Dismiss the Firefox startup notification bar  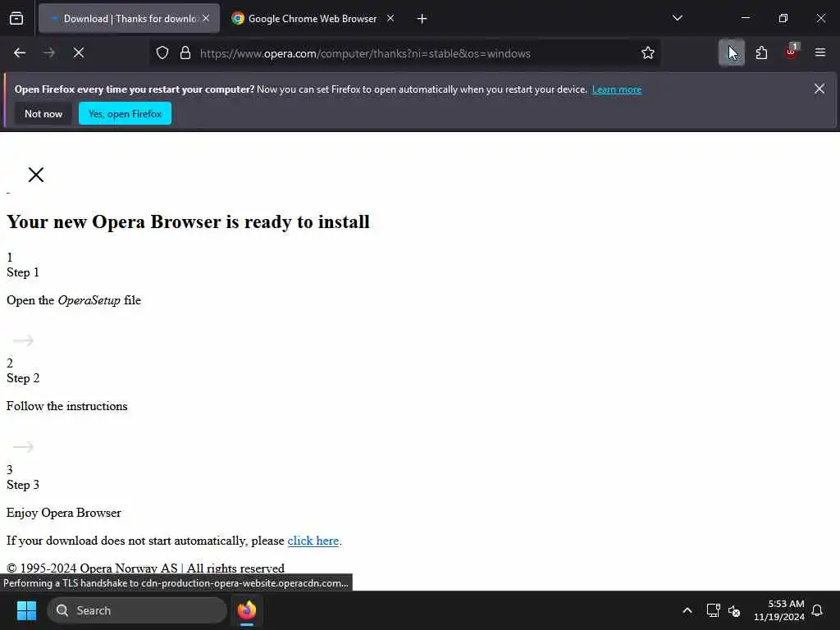coord(819,89)
